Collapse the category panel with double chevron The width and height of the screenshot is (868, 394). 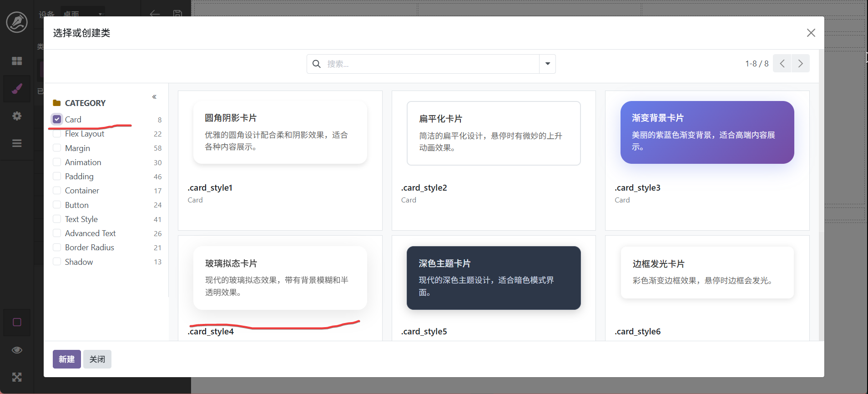pos(154,97)
